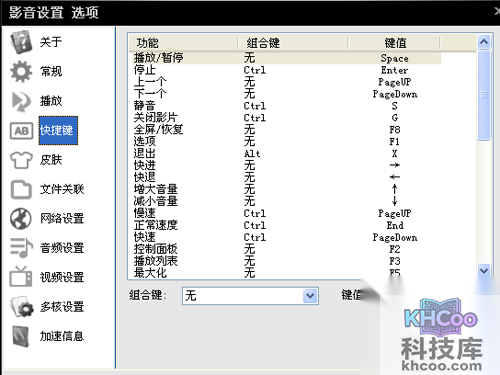Click the About (关于) icon
500x375 pixels.
pos(21,42)
